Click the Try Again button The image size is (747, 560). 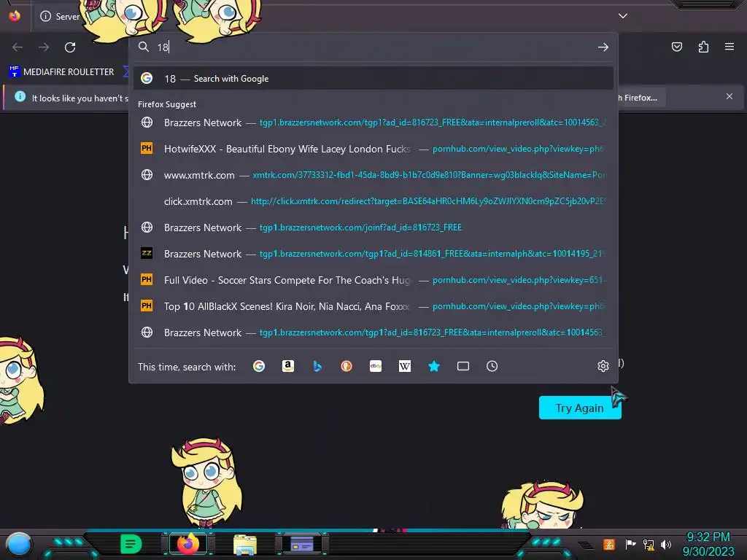(x=580, y=408)
